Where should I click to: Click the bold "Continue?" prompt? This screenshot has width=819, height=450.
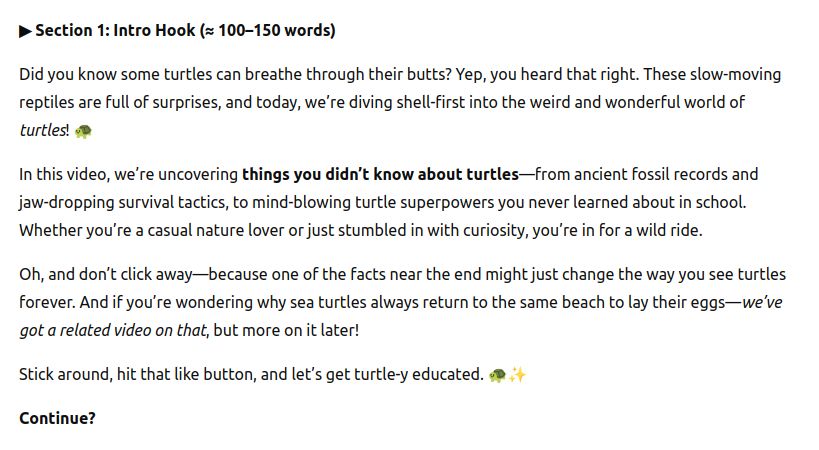coord(57,418)
